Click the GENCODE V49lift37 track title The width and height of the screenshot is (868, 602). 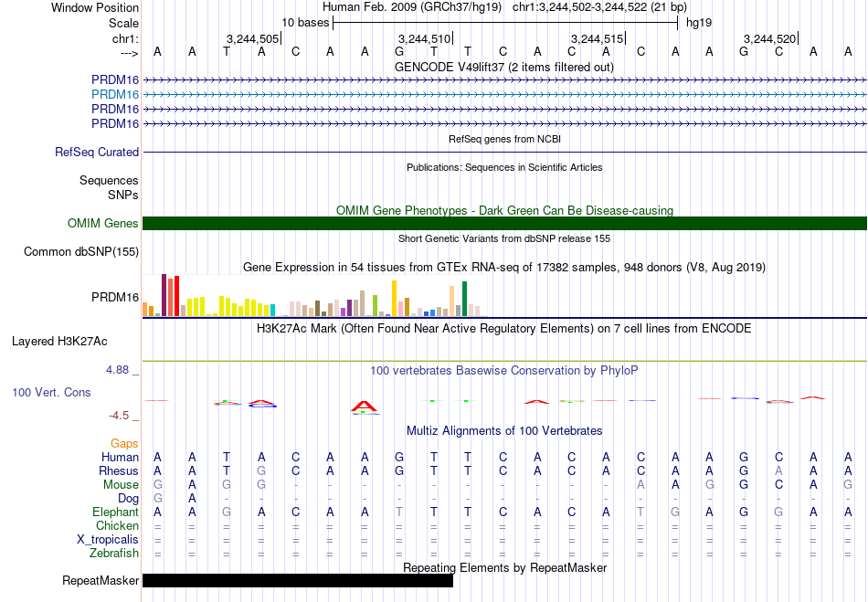[504, 68]
